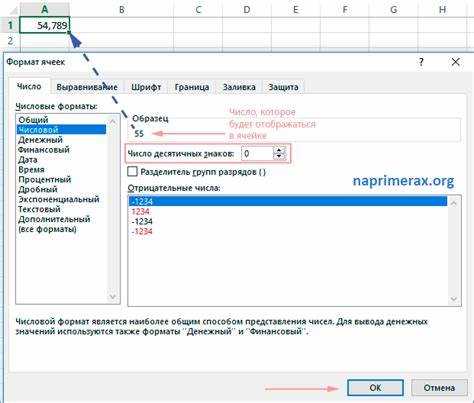Select the Экспоненциальный format
Viewport: 474px width, 403px height.
[x=61, y=199]
